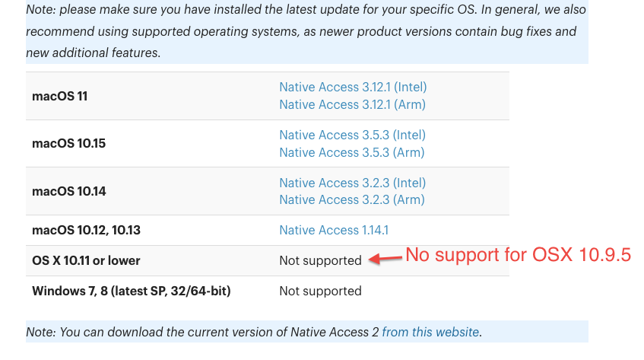Select 'Windows 7, 8 (latest SP, 32/64-bit)' label

pyautogui.click(x=132, y=291)
